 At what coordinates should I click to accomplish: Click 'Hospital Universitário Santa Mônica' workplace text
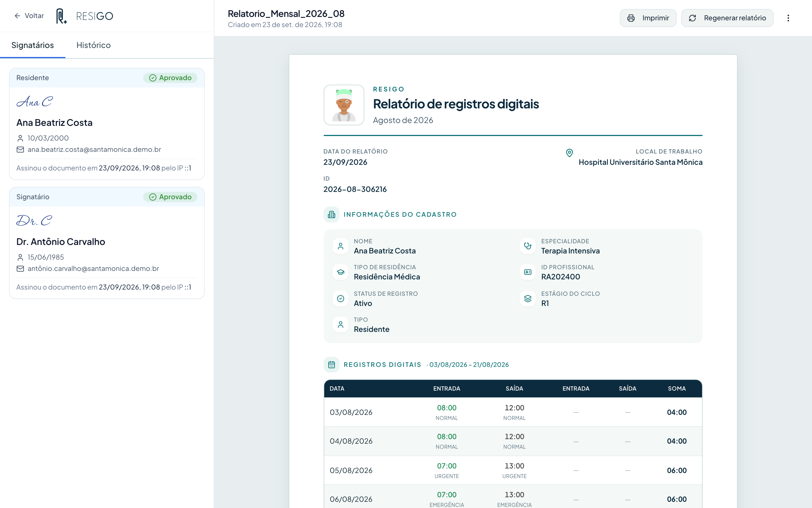click(x=641, y=162)
